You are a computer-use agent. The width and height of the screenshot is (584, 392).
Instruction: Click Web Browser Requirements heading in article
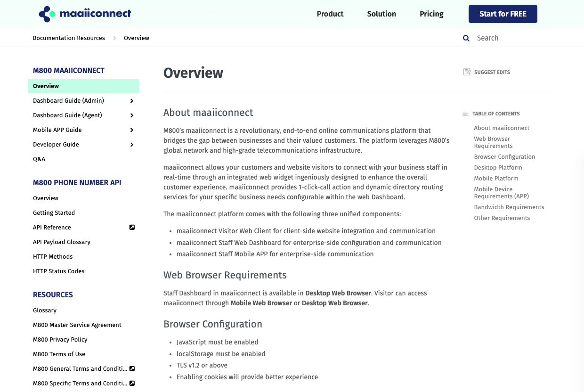point(225,275)
